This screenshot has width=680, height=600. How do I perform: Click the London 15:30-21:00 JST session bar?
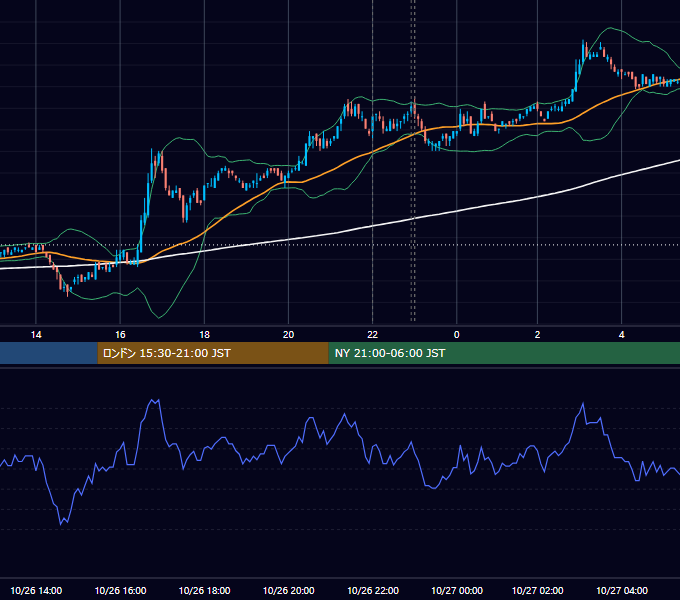point(213,353)
